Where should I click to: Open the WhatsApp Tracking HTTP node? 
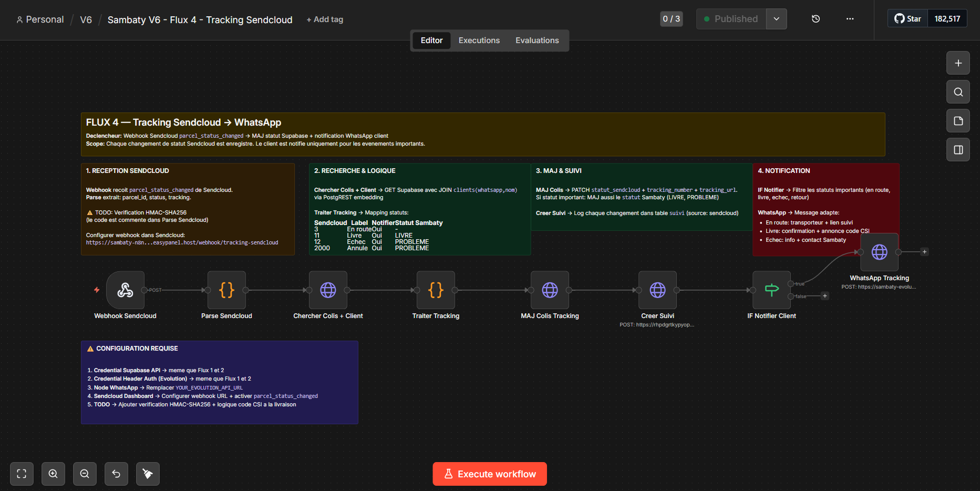click(879, 252)
